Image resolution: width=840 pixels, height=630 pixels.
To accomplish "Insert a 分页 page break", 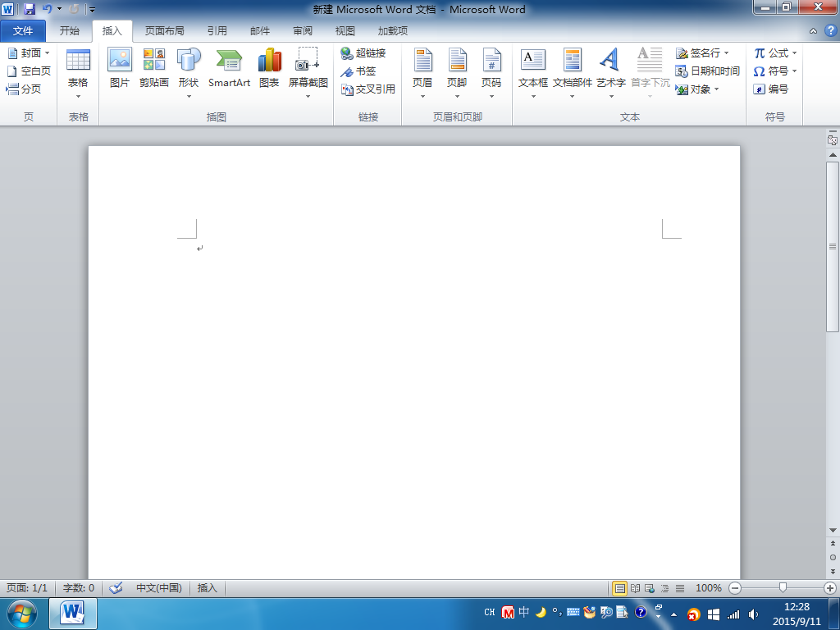I will point(24,89).
